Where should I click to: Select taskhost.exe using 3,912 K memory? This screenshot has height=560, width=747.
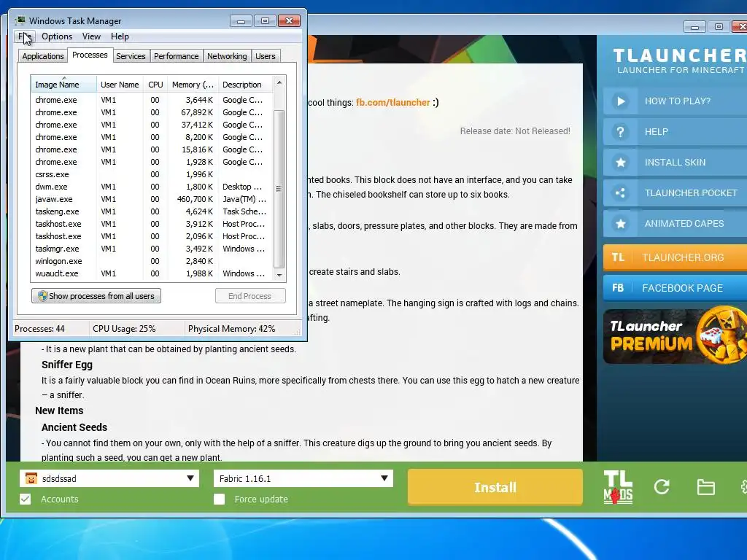(152, 224)
